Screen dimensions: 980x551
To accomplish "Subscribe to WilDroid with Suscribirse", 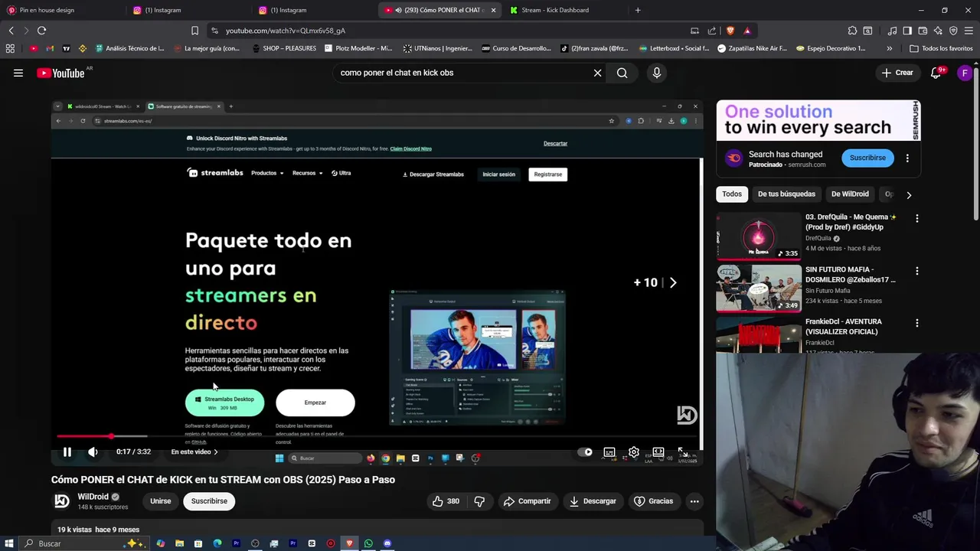I will [x=209, y=501].
